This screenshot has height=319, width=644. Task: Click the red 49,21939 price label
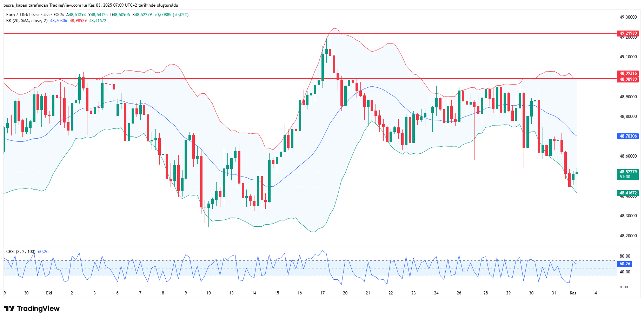pos(628,33)
